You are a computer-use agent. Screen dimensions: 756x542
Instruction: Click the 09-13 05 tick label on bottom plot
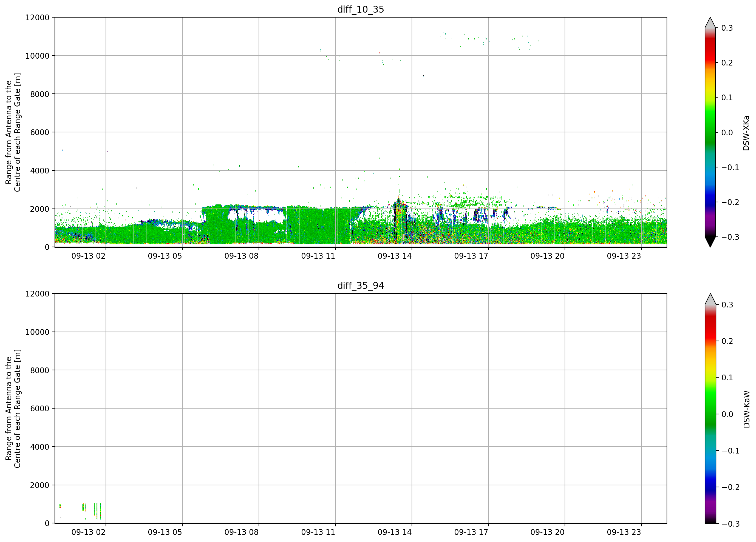165,532
